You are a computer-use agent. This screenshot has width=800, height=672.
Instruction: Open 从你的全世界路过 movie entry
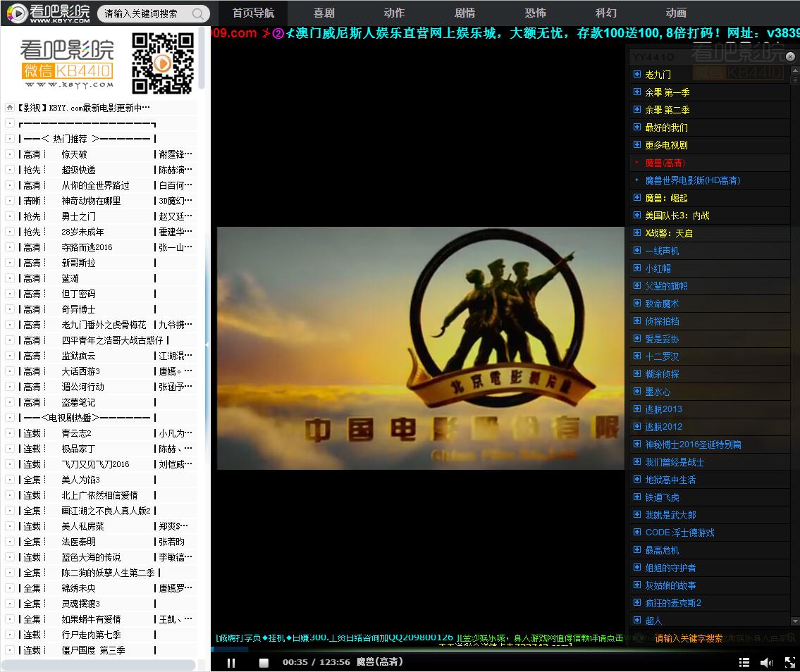(x=95, y=185)
